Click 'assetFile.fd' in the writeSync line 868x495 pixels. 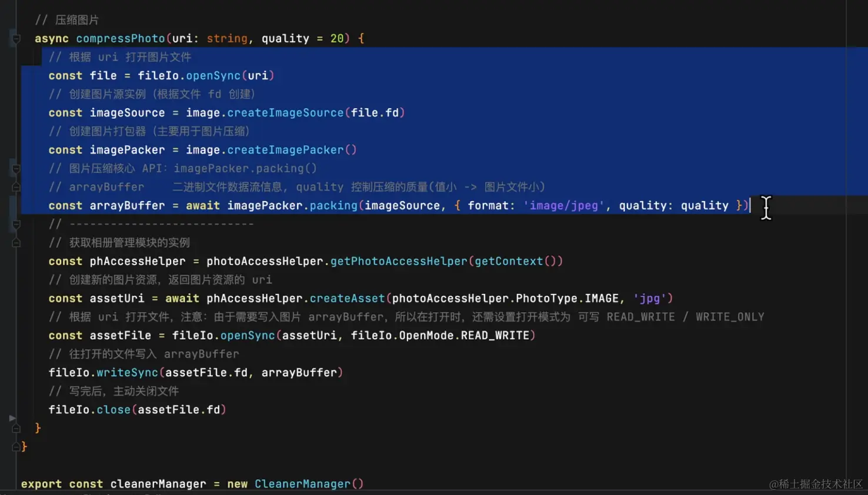point(206,373)
